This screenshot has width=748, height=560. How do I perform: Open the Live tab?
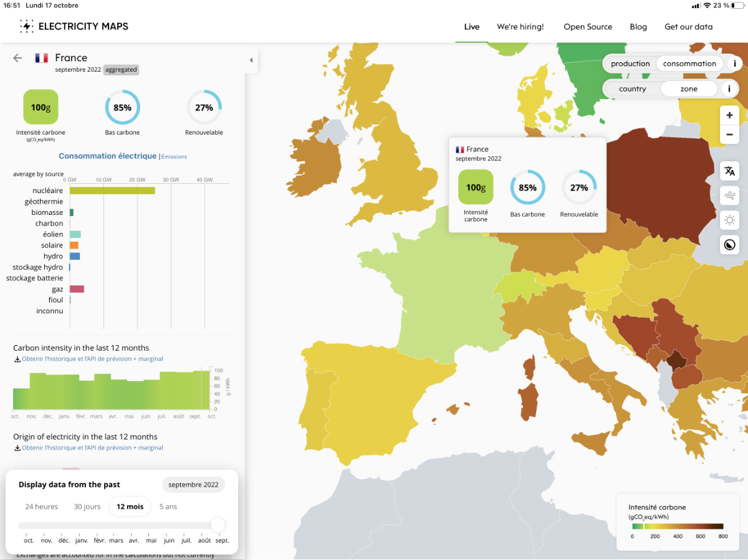click(472, 27)
